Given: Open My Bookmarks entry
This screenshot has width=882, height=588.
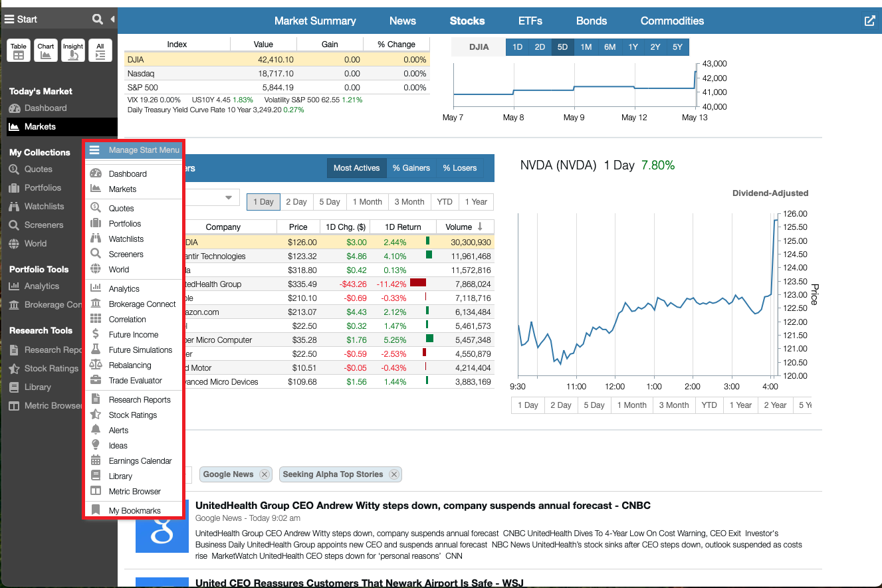Looking at the screenshot, I should click(x=133, y=510).
